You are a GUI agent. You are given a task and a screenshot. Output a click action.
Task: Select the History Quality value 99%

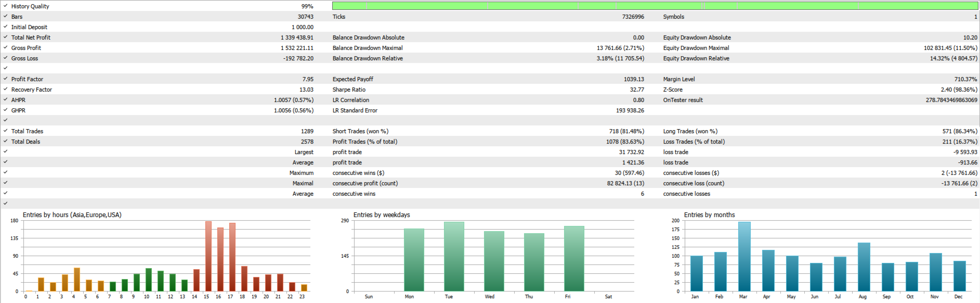307,6
